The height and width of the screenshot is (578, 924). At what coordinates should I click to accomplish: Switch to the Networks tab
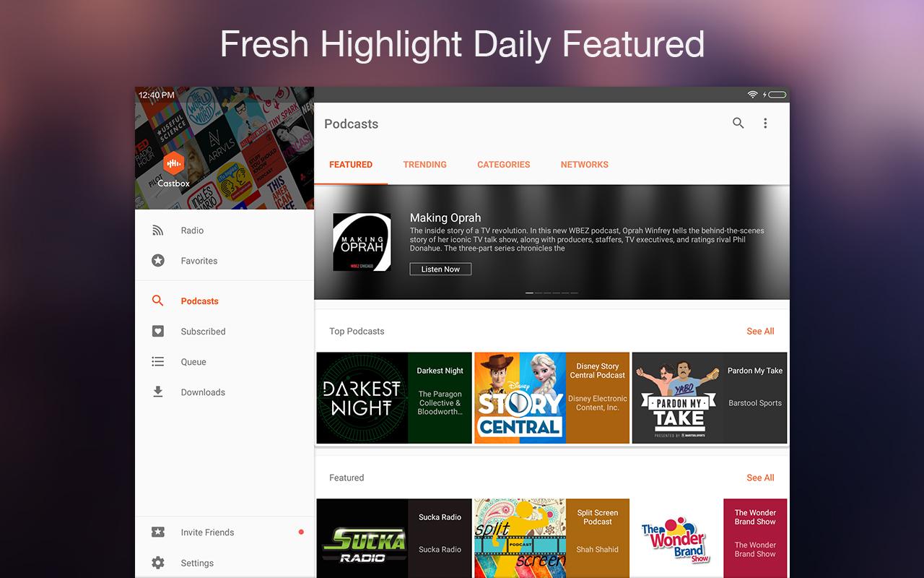tap(584, 165)
